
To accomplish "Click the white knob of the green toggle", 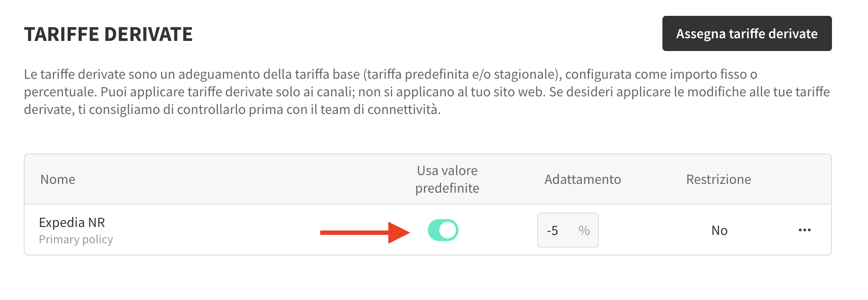I will click(448, 230).
